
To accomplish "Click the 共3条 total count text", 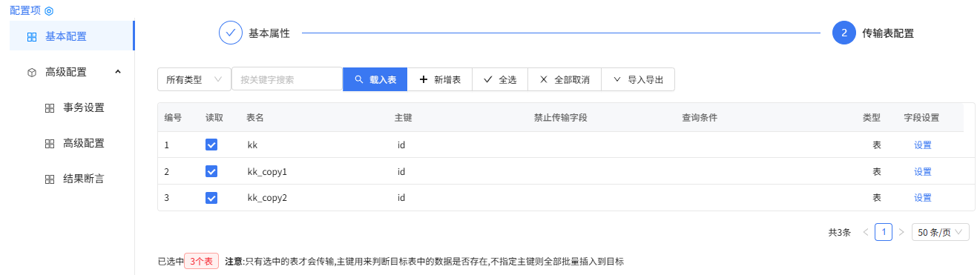I will tap(840, 232).
